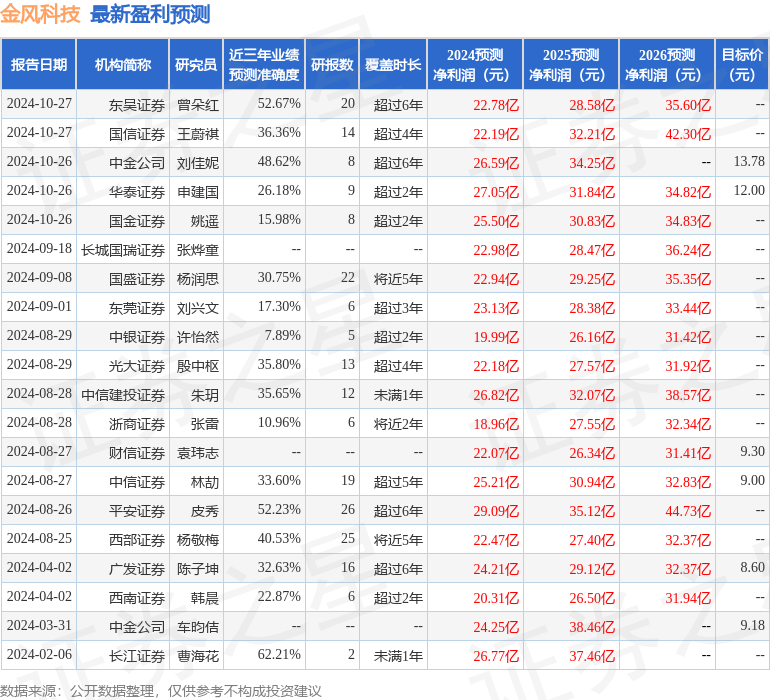Click the 2024-09-08 report date

click(x=39, y=277)
